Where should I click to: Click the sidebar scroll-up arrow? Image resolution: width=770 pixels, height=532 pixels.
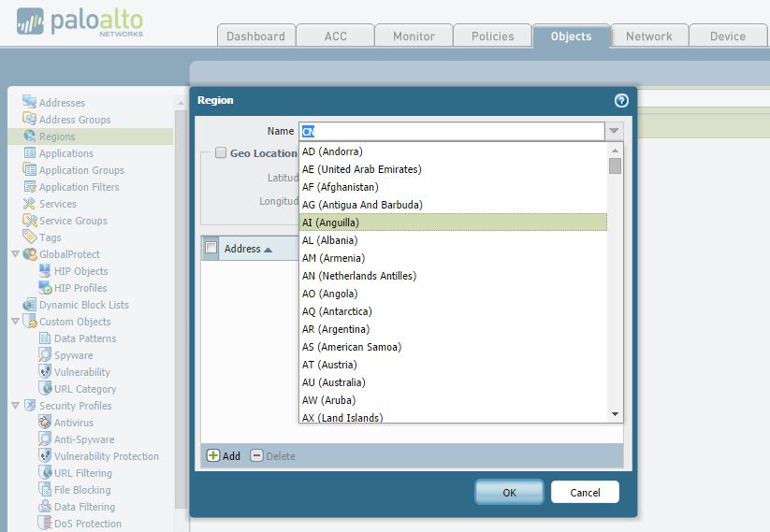point(181,103)
